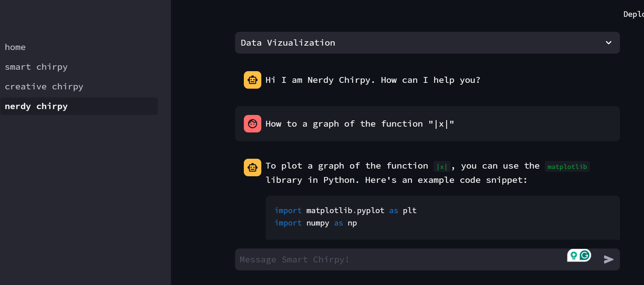Click the robot avatar beside the matplotlib answer

tap(252, 167)
